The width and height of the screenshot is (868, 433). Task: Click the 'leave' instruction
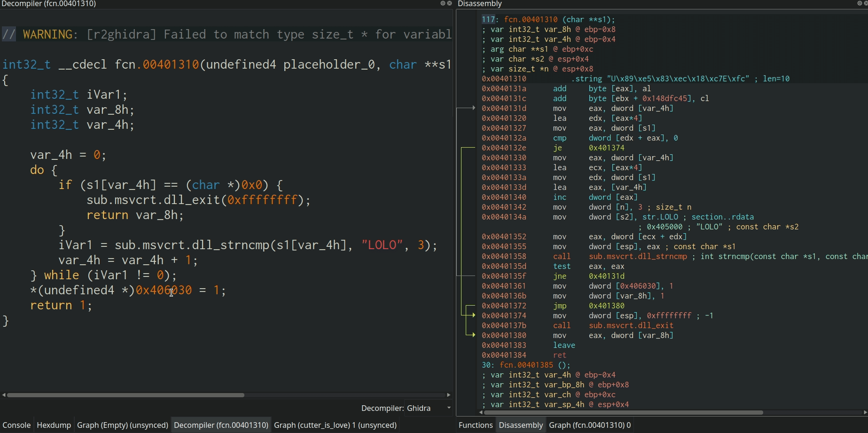click(x=564, y=345)
